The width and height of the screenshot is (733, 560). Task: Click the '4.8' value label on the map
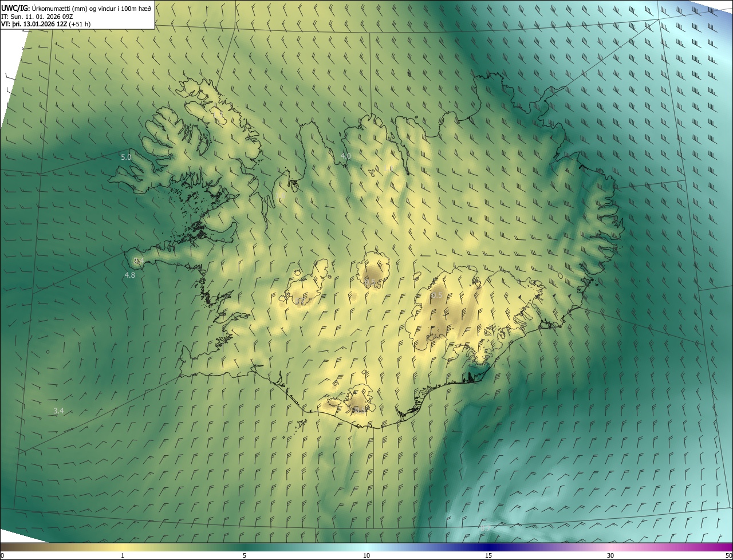pos(130,275)
